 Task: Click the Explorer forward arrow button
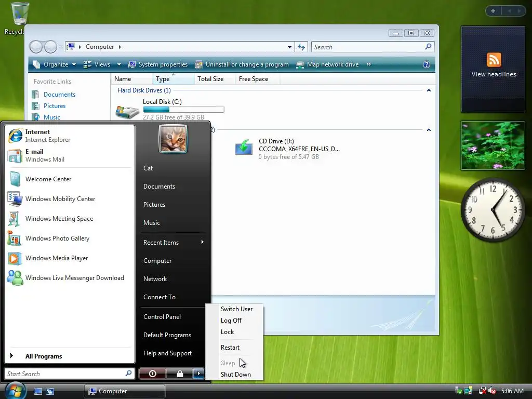click(50, 47)
